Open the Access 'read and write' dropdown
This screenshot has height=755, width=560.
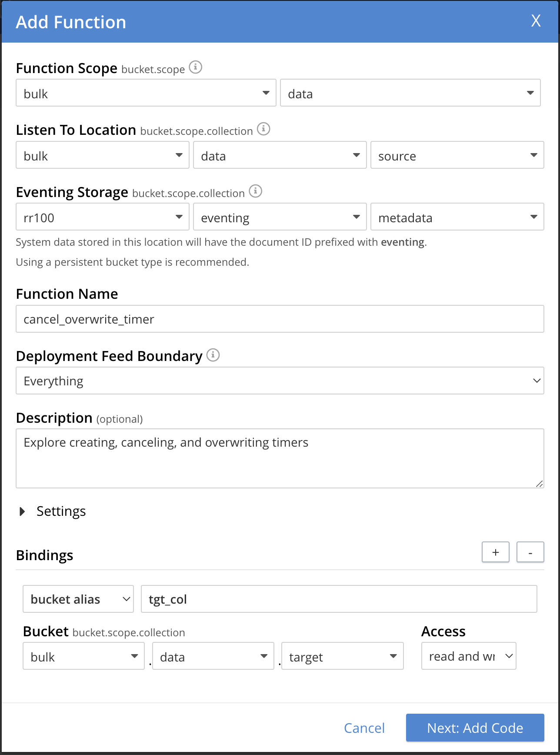pyautogui.click(x=469, y=656)
